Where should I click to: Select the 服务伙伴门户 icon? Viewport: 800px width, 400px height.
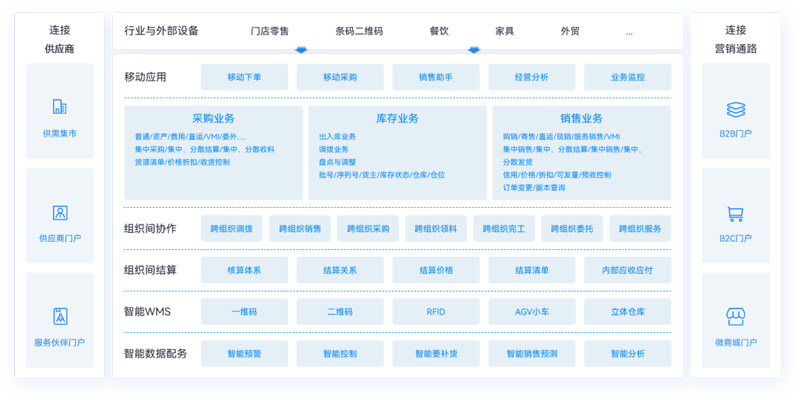point(59,316)
